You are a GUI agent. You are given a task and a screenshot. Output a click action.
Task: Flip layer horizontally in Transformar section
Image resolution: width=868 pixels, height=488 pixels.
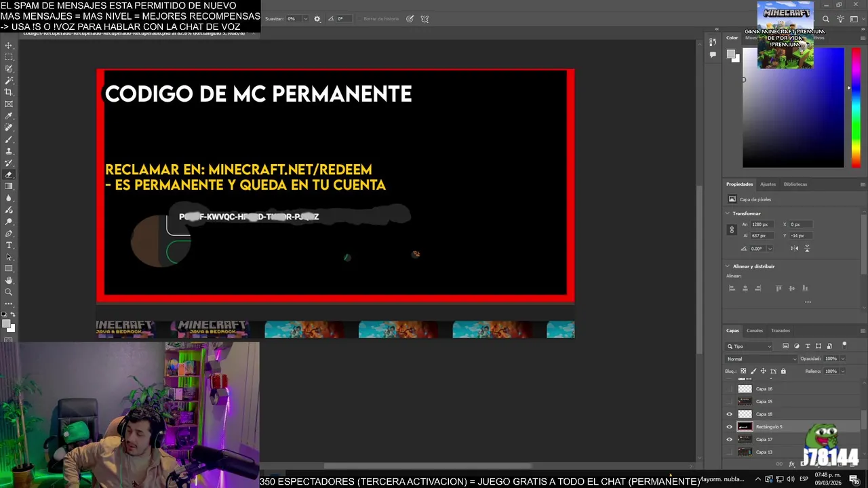tap(795, 248)
